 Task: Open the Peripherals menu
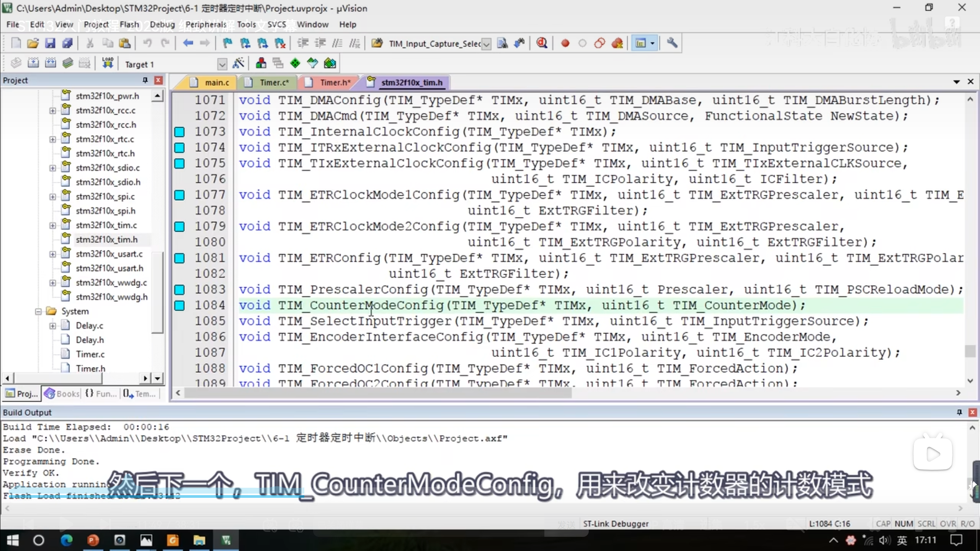[x=206, y=24]
